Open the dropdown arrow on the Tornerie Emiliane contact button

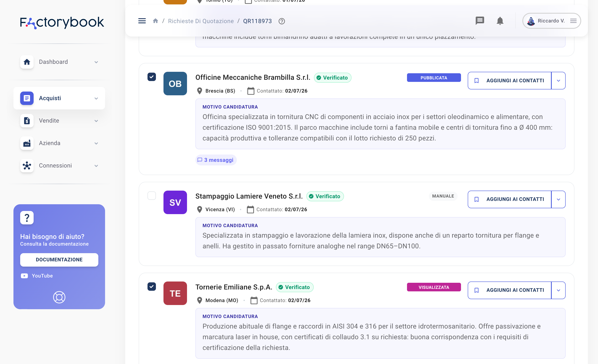point(558,290)
